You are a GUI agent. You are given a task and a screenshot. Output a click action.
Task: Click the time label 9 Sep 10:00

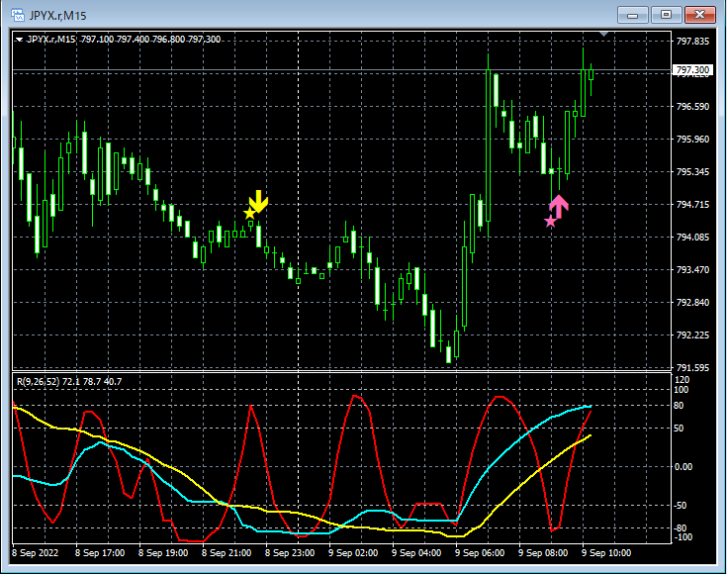point(606,552)
